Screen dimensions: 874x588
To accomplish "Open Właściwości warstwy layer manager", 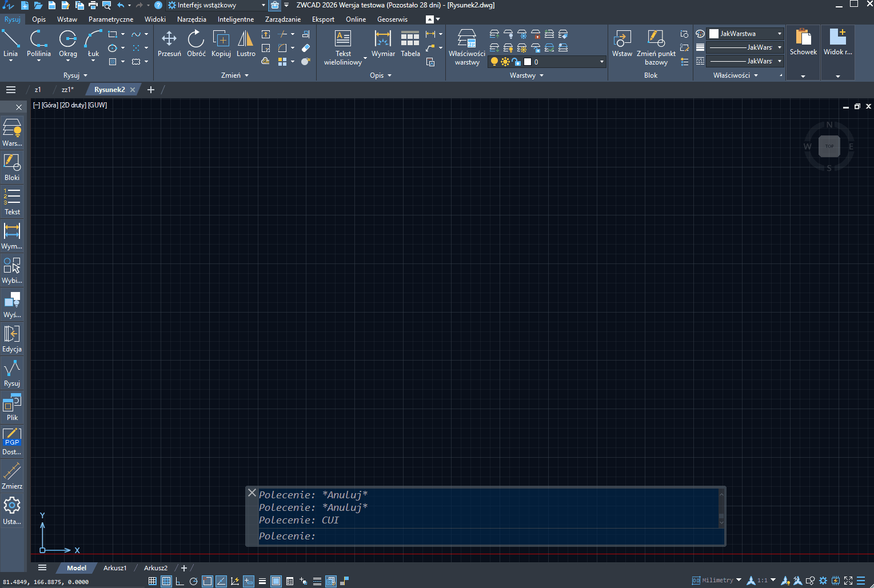I will [x=467, y=48].
